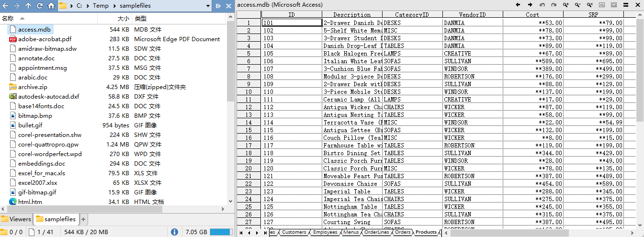Select file bullet.gif

[30, 125]
